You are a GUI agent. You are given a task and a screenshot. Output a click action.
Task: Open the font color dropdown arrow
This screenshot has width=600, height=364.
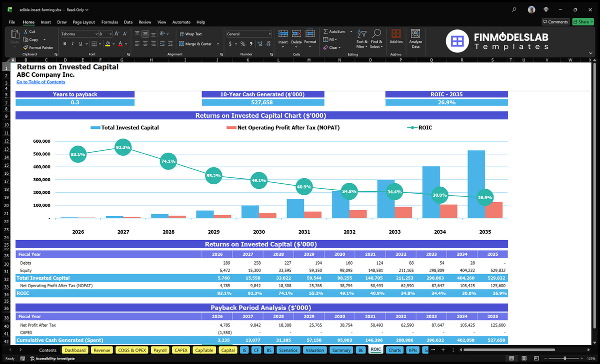point(125,43)
